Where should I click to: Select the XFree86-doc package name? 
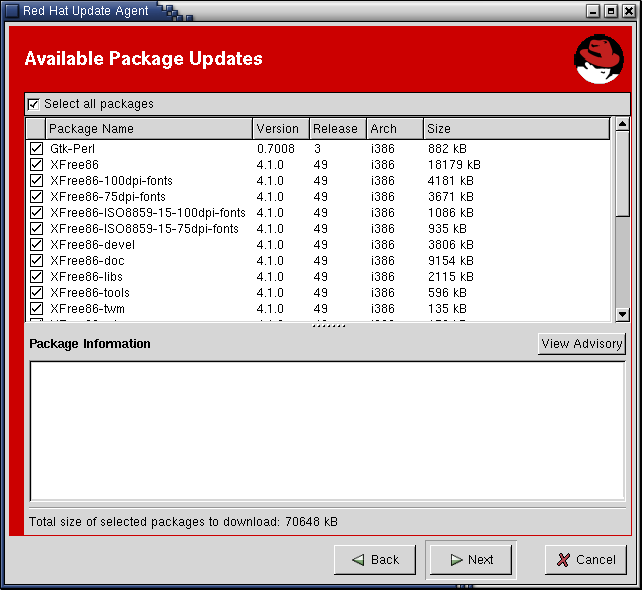87,260
